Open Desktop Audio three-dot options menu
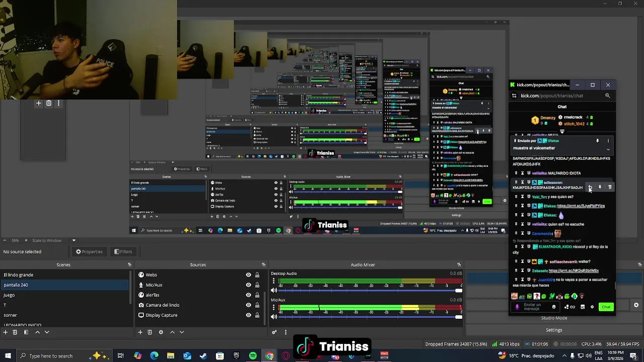The image size is (644, 362). (274, 282)
